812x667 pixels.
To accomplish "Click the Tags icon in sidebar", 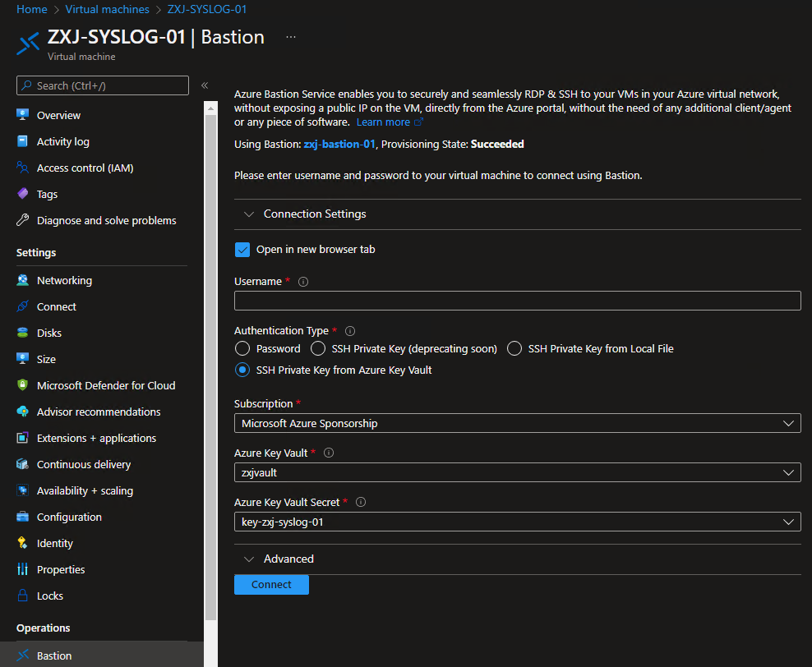I will click(22, 194).
